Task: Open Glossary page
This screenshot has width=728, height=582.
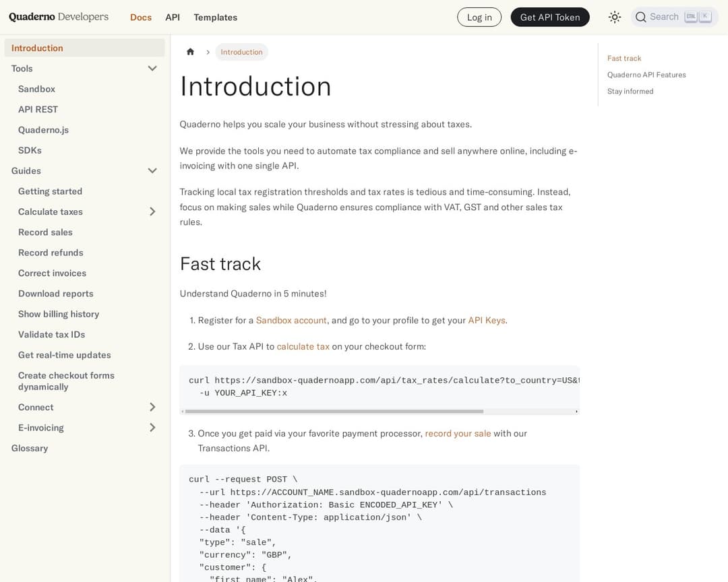Action: (30, 448)
